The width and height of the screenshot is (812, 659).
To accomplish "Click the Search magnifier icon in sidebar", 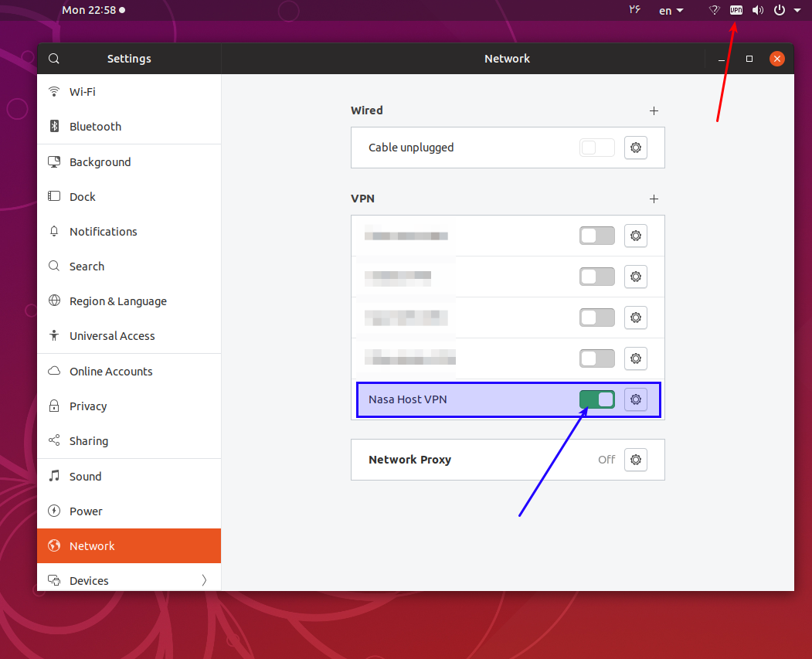I will pos(54,266).
